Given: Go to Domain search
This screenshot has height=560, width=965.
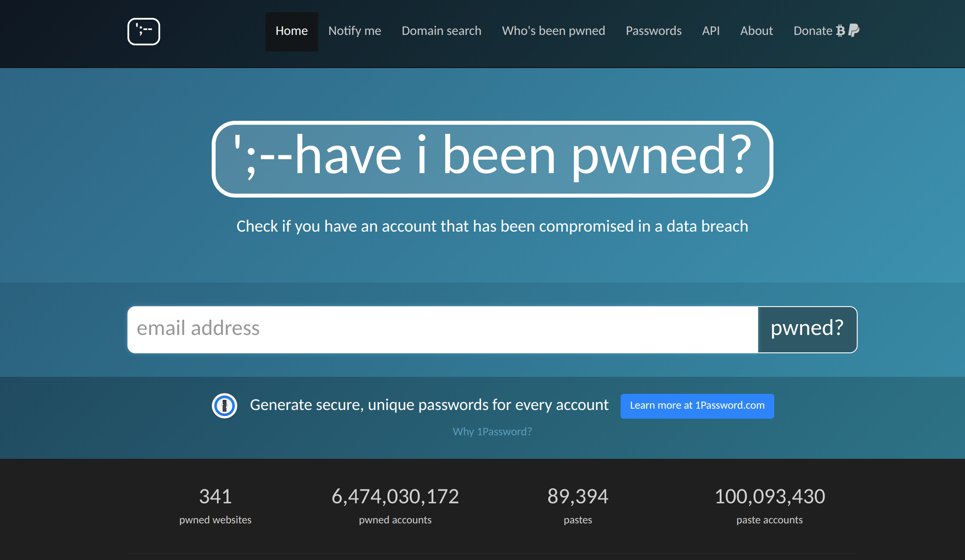Looking at the screenshot, I should click(441, 31).
